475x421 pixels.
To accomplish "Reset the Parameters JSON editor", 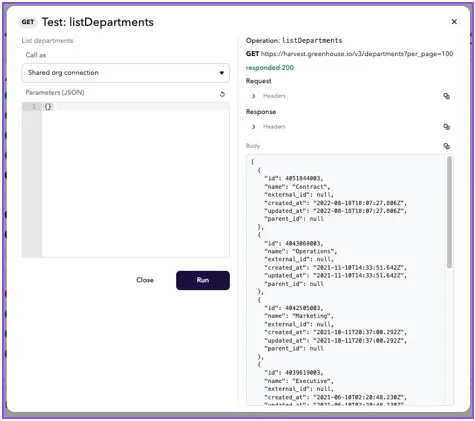I will point(222,94).
